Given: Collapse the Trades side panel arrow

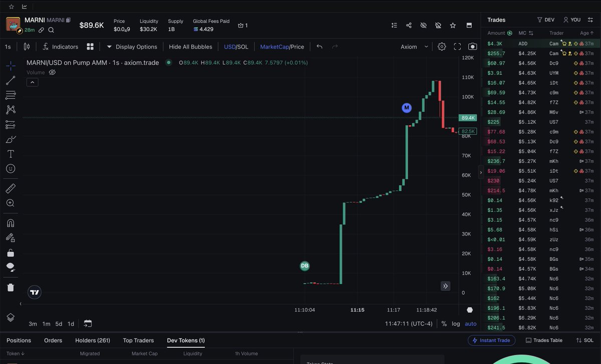Looking at the screenshot, I should tap(481, 172).
